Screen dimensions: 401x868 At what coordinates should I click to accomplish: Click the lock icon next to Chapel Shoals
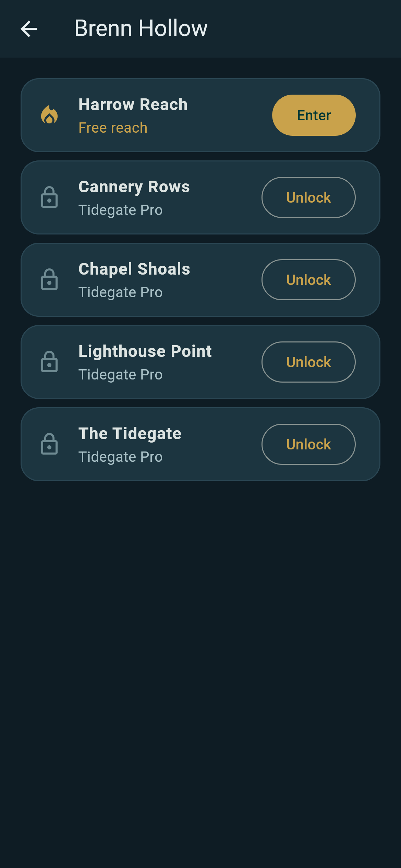(x=49, y=279)
